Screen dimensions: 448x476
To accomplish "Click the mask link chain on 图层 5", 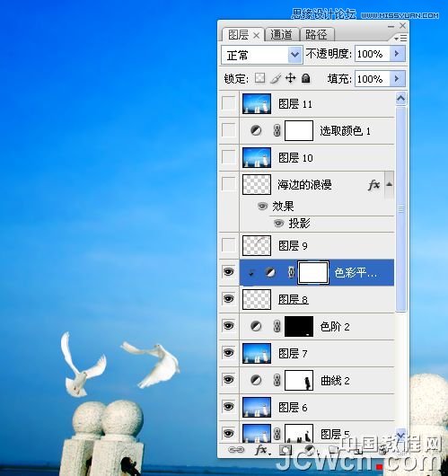I will pyautogui.click(x=277, y=434).
